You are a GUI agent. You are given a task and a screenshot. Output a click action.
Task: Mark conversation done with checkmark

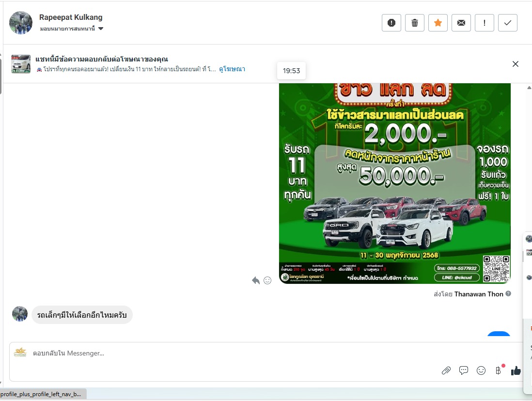(508, 23)
